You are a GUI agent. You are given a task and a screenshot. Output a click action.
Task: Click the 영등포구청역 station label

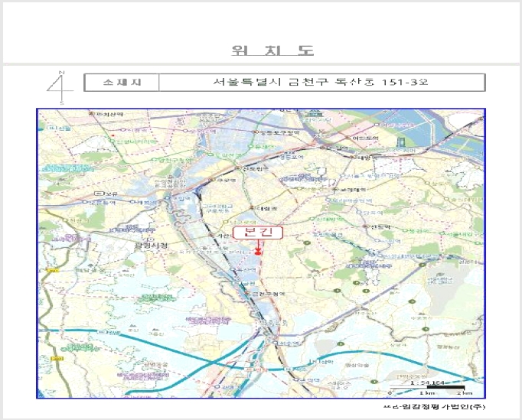click(279, 132)
